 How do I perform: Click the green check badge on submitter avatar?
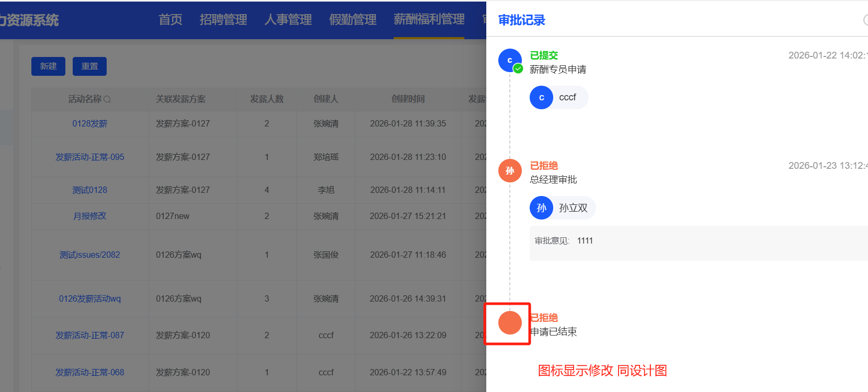(518, 68)
